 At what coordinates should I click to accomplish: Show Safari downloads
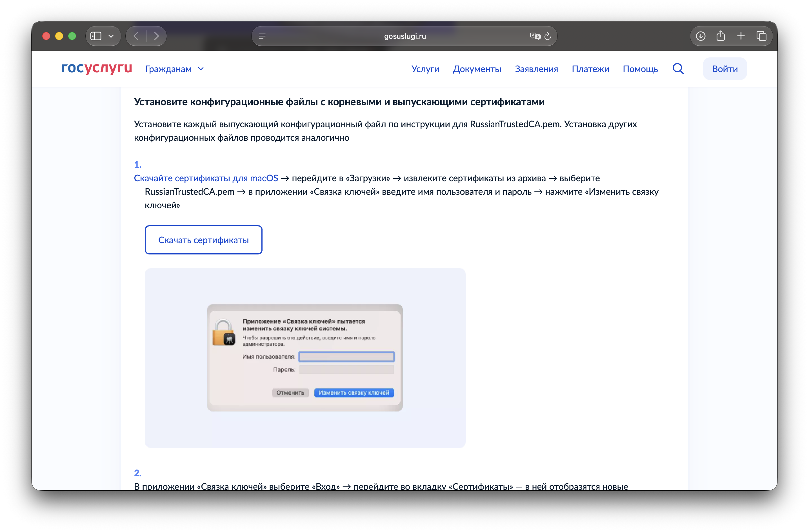pos(701,36)
